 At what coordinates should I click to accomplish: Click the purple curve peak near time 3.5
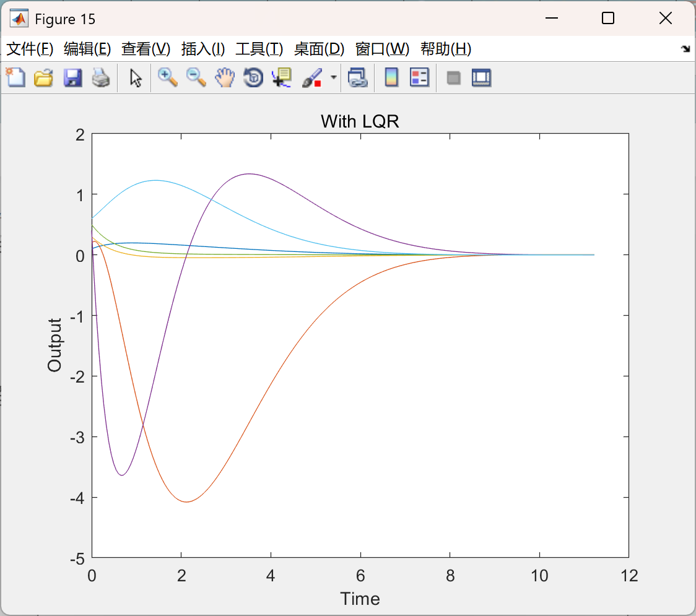pos(248,173)
